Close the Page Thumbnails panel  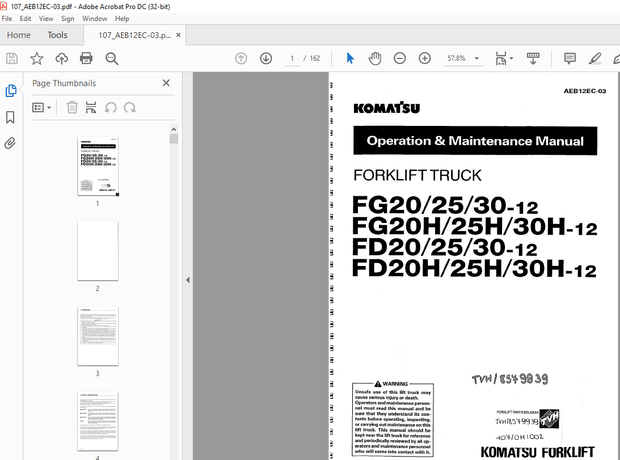pyautogui.click(x=166, y=83)
